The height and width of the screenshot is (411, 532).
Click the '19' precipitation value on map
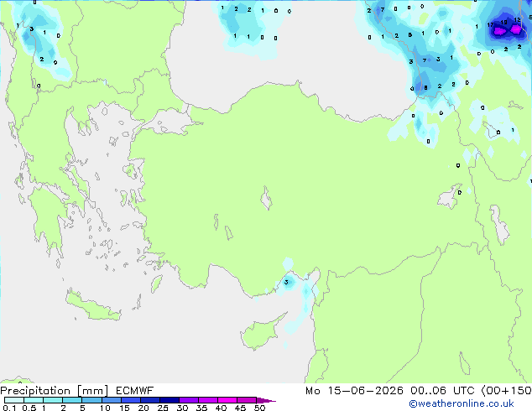tap(504, 22)
